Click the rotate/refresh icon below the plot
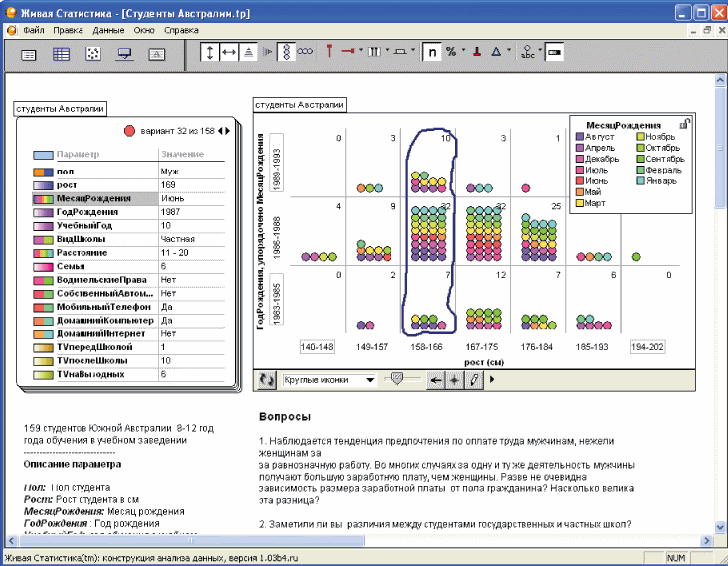Image resolution: width=728 pixels, height=566 pixels. click(266, 380)
